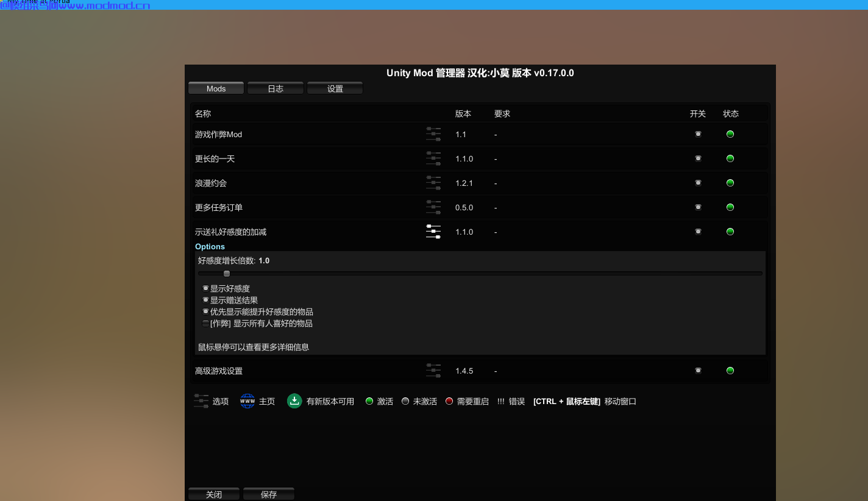Screen dimensions: 868x501
Task: Click the 选项 sliders icon in the footer legend
Action: point(201,401)
